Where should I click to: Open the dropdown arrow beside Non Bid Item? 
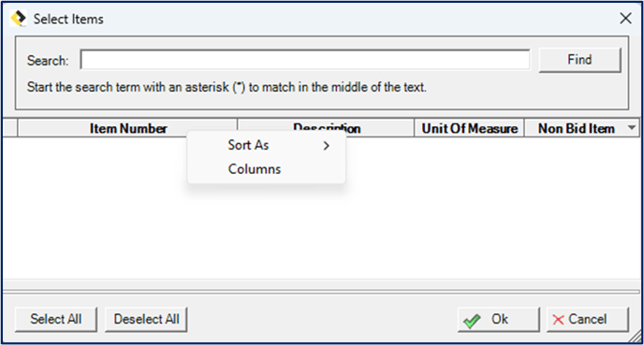(632, 127)
